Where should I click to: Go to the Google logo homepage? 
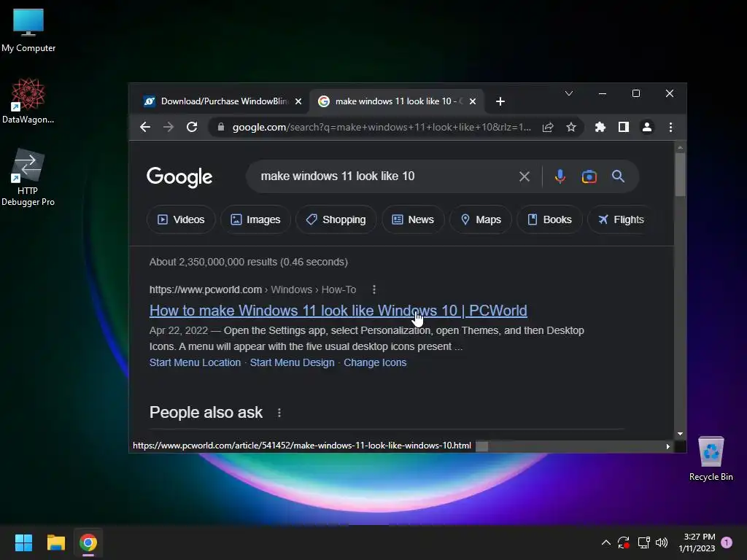pyautogui.click(x=179, y=177)
